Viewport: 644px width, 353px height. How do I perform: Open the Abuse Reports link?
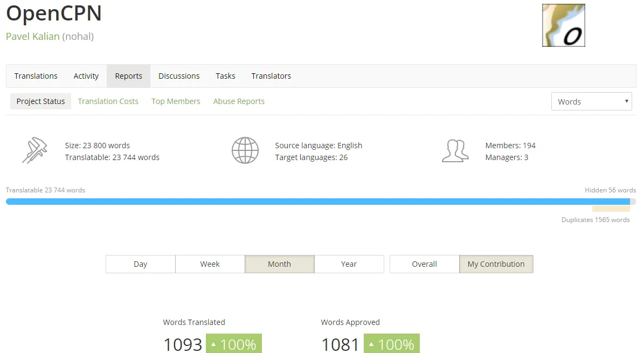(239, 101)
